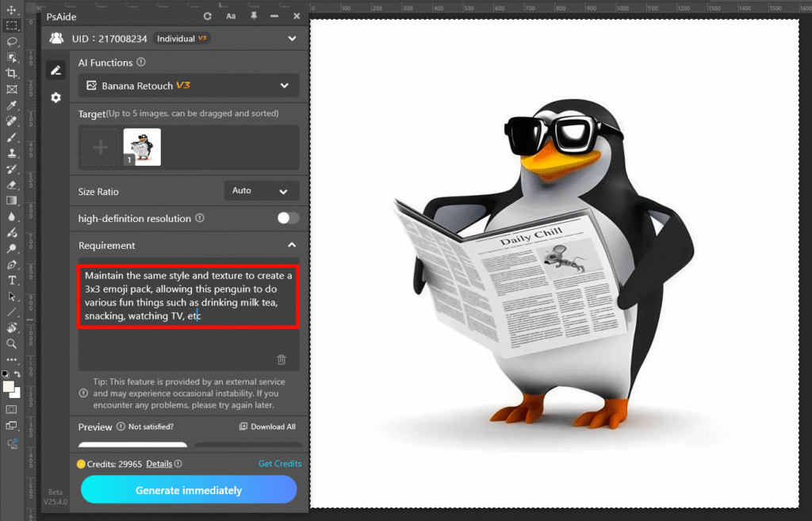Select the Horizontal Type tool
The width and height of the screenshot is (812, 521).
(x=12, y=281)
